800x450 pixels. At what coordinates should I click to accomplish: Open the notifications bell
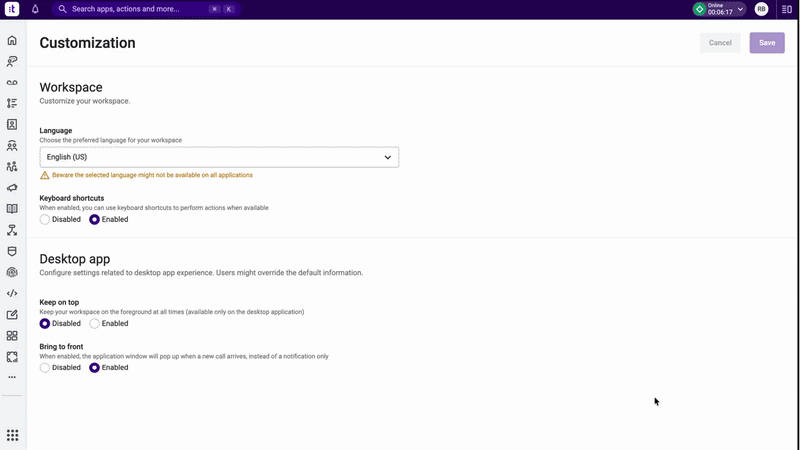(x=35, y=9)
